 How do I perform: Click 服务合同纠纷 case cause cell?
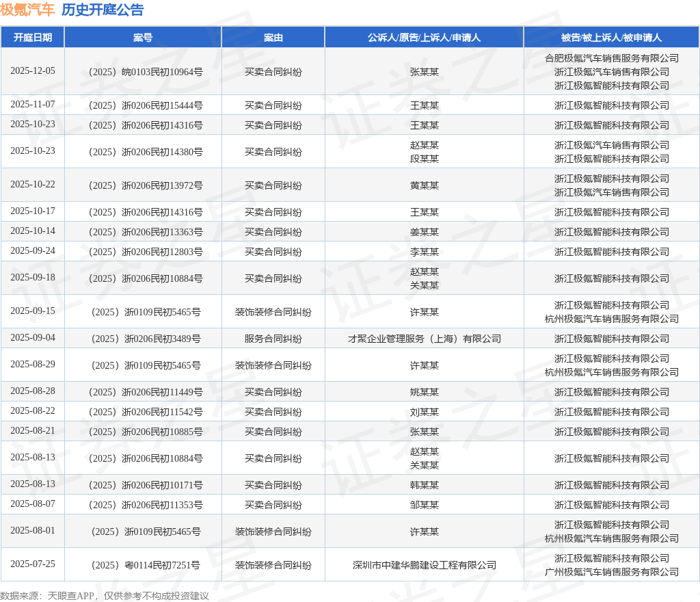coord(273,339)
